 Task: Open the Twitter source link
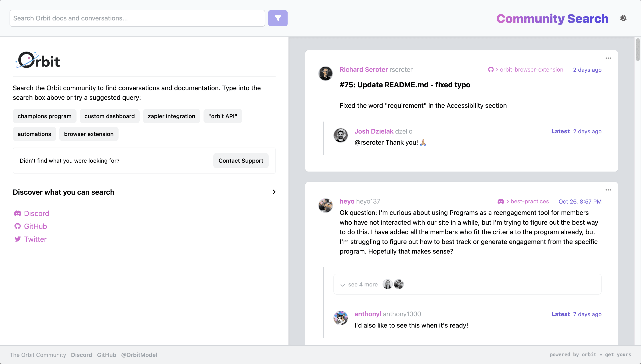(x=35, y=239)
